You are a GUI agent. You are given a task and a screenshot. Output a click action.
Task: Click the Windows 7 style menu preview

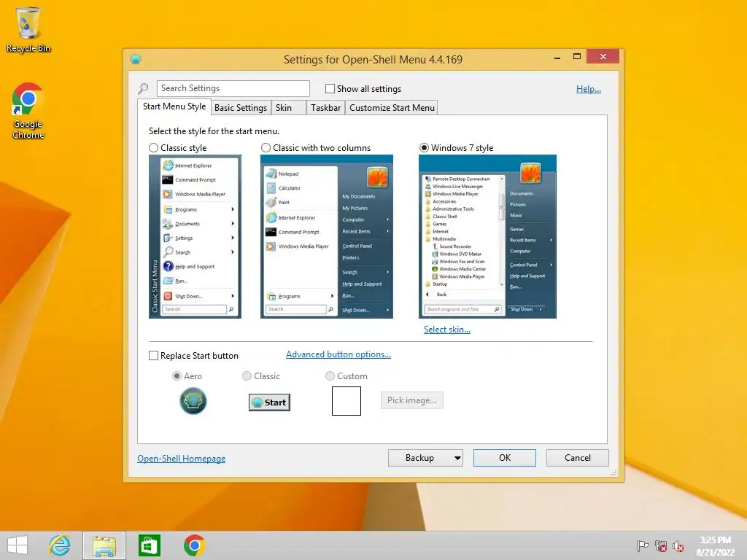pos(487,237)
